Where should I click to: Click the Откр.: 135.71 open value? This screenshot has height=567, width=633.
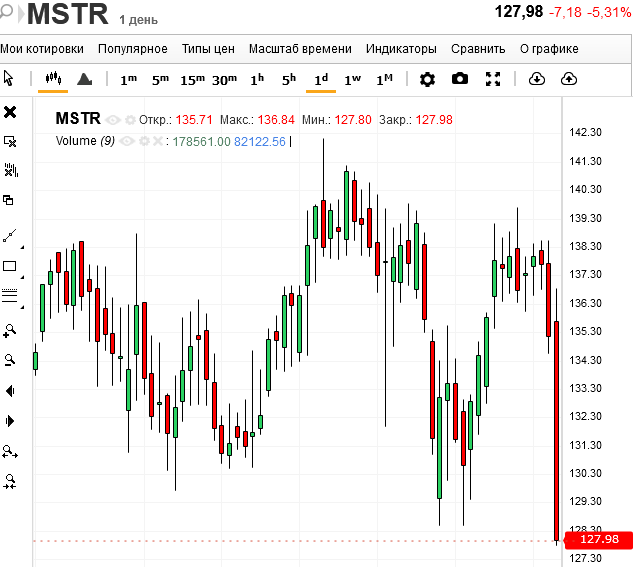176,120
